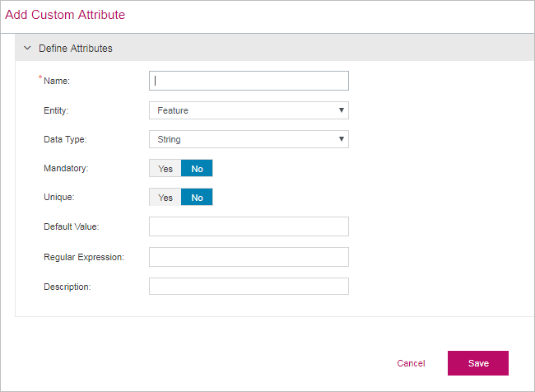Click the Data Type label
Viewport: 535px width, 392px height.
coord(64,139)
